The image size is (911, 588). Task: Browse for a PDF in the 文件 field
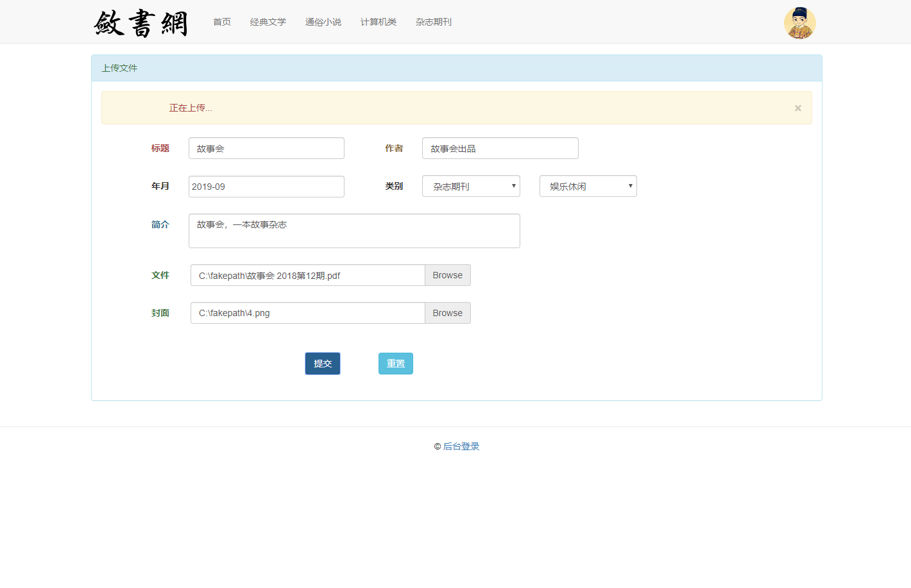click(x=447, y=274)
